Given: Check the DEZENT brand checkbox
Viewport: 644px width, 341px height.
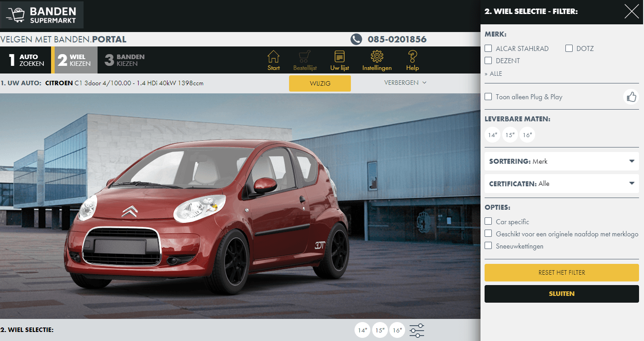Looking at the screenshot, I should 488,60.
